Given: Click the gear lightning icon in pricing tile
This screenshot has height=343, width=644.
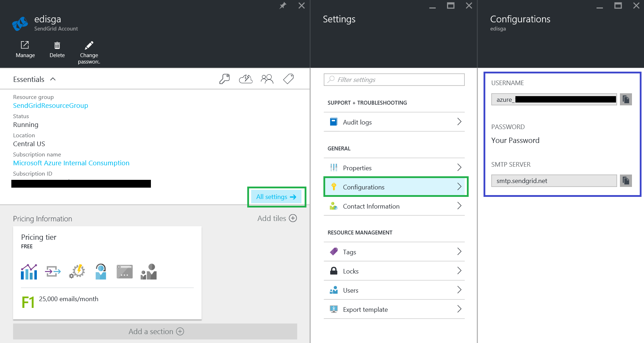Looking at the screenshot, I should [x=77, y=272].
